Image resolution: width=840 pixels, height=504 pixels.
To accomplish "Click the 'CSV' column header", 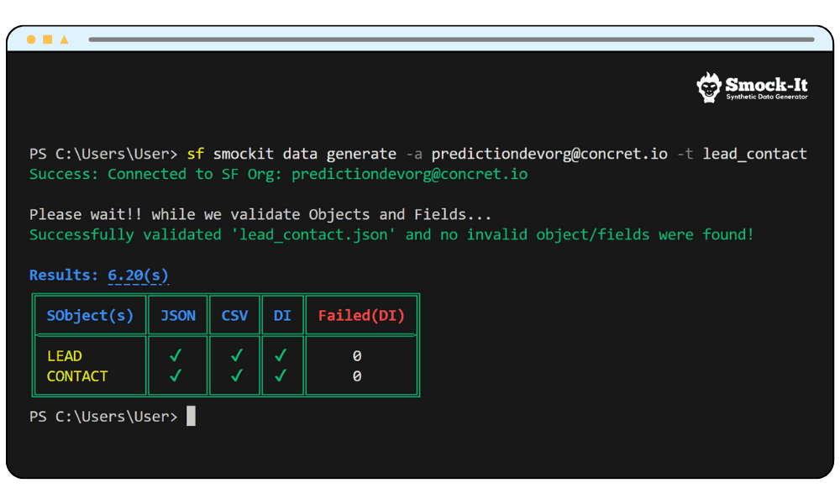I will coord(234,316).
